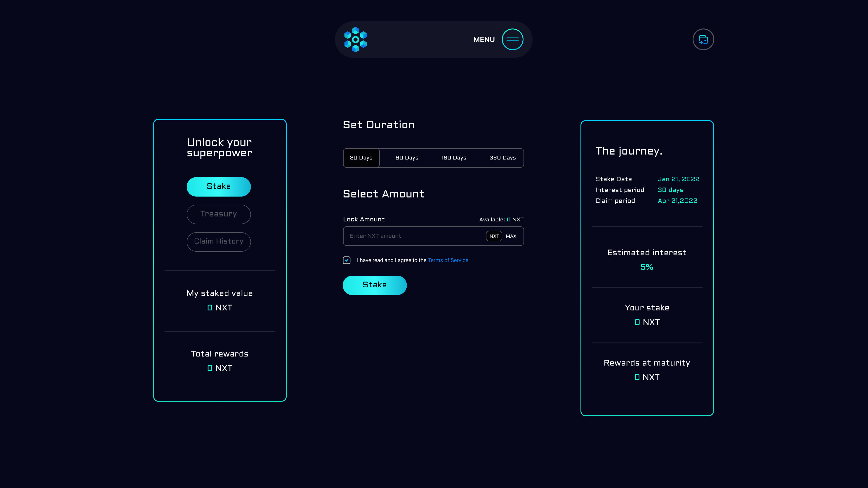
Task: Open the hamburger menu icon
Action: [512, 39]
